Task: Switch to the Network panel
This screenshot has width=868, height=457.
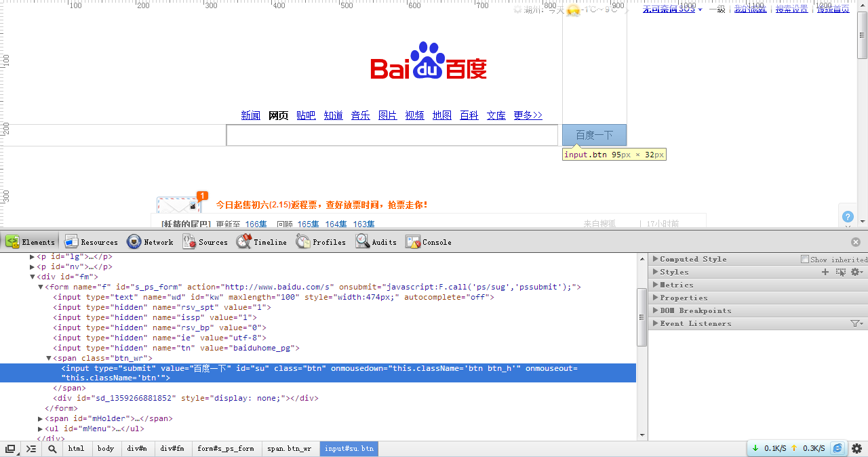Action: coord(150,242)
